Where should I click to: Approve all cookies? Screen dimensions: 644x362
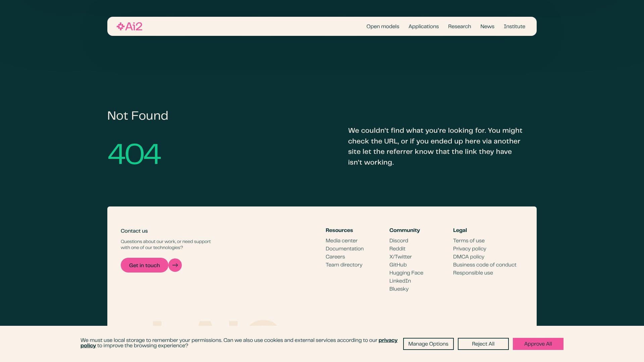[x=538, y=344]
